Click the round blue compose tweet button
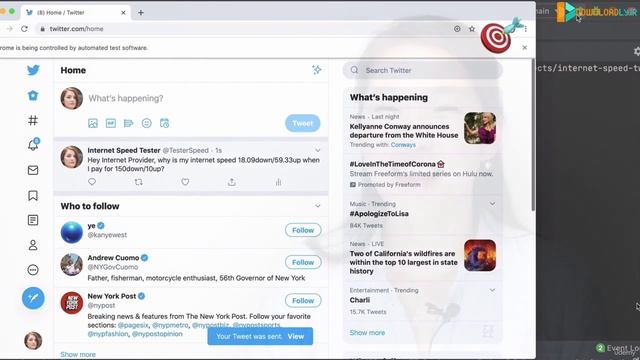This screenshot has height=360, width=640. 33,298
